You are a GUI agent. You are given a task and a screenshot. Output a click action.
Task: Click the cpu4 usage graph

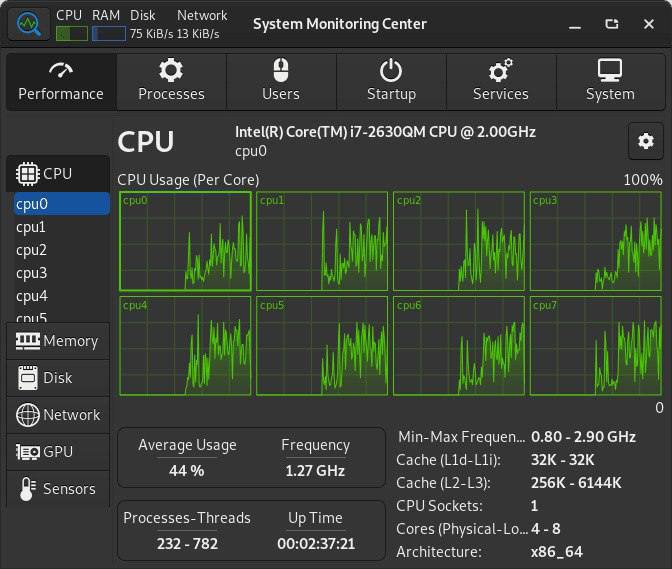pos(186,346)
